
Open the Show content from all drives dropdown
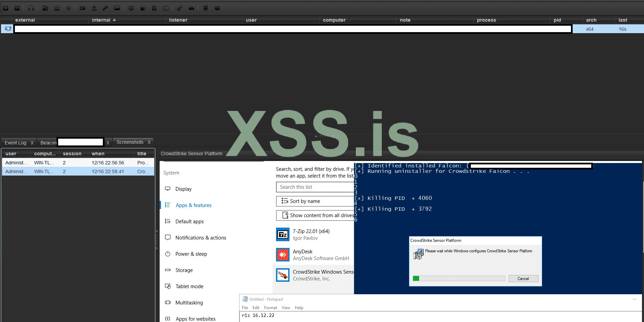coord(315,215)
